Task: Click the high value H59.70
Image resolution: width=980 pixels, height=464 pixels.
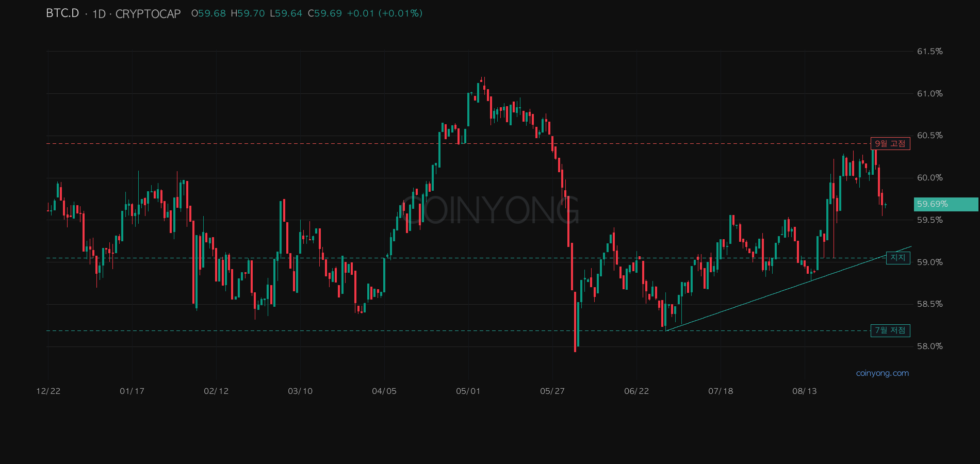Action: pos(248,13)
